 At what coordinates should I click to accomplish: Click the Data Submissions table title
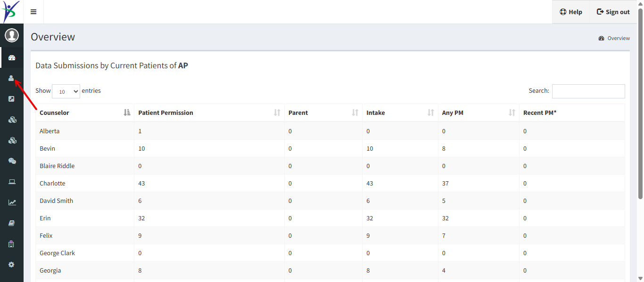(x=112, y=65)
